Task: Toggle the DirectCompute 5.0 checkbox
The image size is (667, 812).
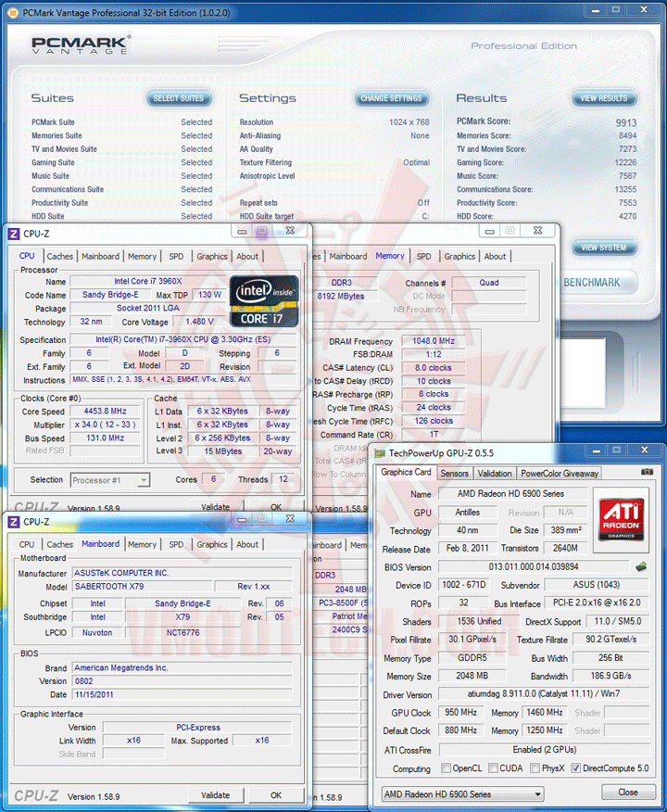Action: pyautogui.click(x=575, y=768)
